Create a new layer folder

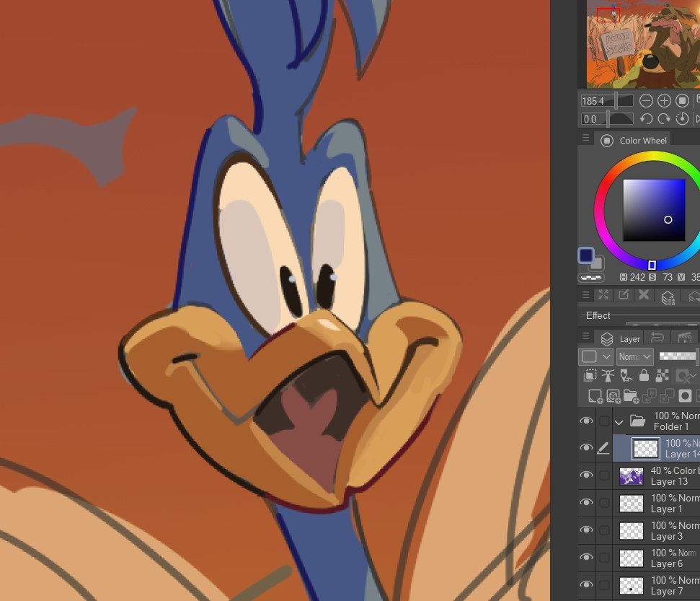pyautogui.click(x=631, y=396)
